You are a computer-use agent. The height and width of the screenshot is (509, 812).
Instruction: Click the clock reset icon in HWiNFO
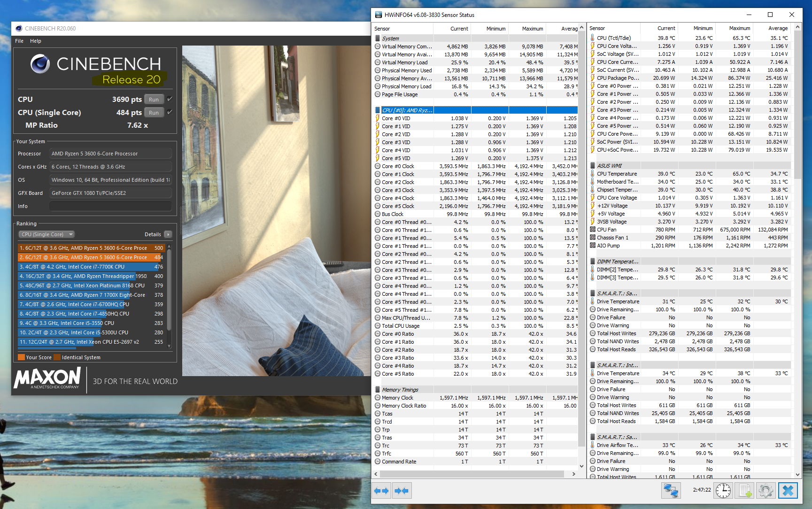point(723,491)
